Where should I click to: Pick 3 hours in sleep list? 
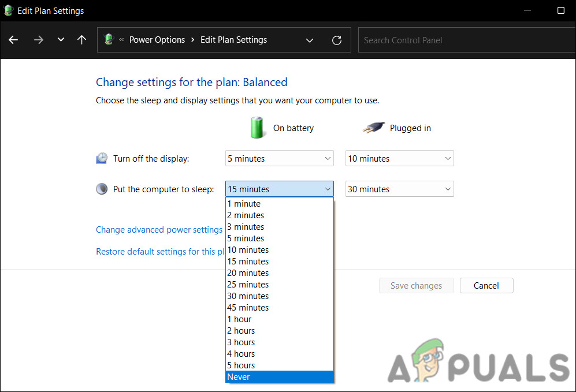pyautogui.click(x=279, y=342)
